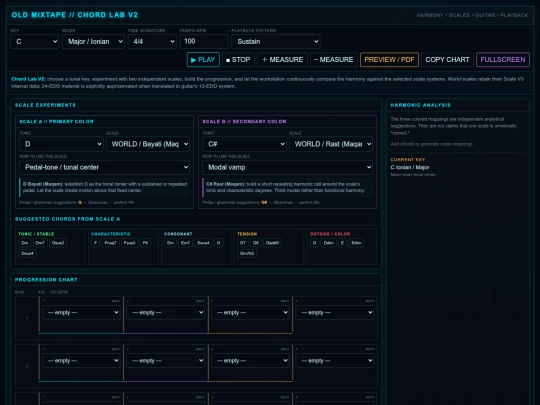This screenshot has height=405, width=540.
Task: Click the OLD MIXTAPE // CHORD LAB V2 title
Action: click(x=75, y=15)
